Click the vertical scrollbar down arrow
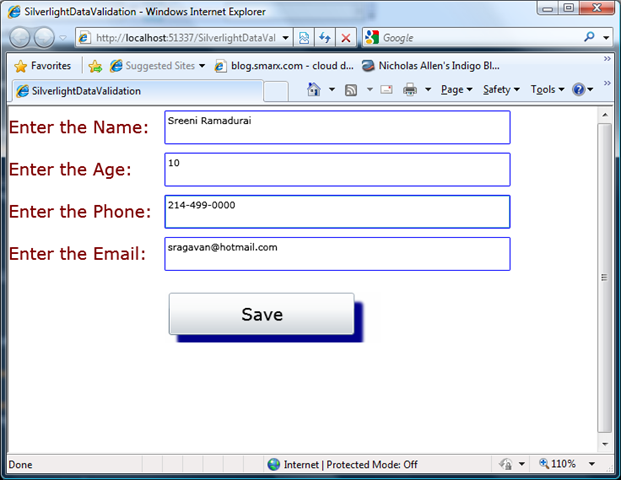Screen dimensions: 621x480 click(604, 444)
